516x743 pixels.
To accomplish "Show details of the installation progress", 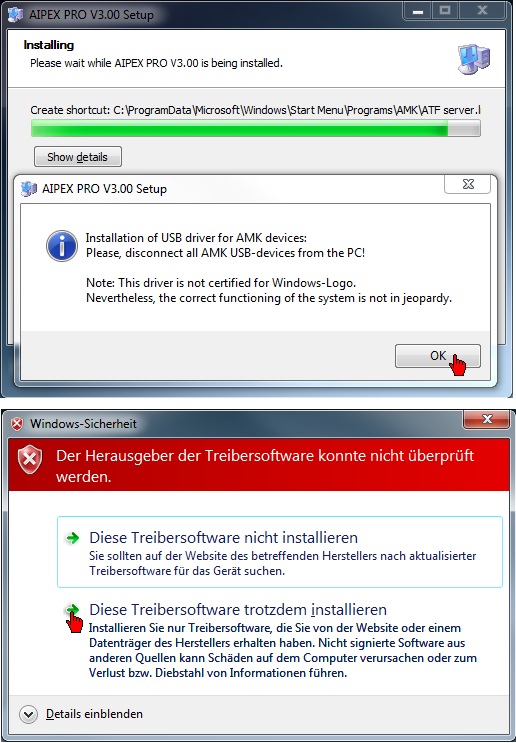I will pyautogui.click(x=78, y=156).
